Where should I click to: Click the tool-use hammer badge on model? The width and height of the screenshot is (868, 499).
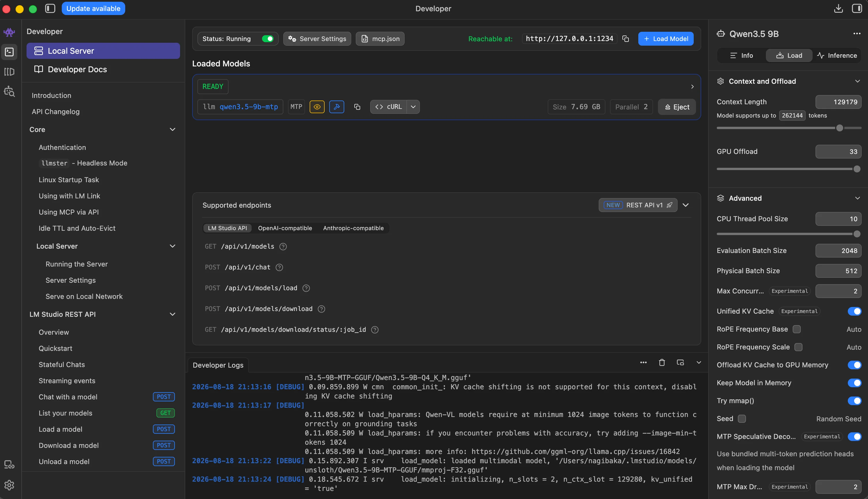(x=336, y=107)
